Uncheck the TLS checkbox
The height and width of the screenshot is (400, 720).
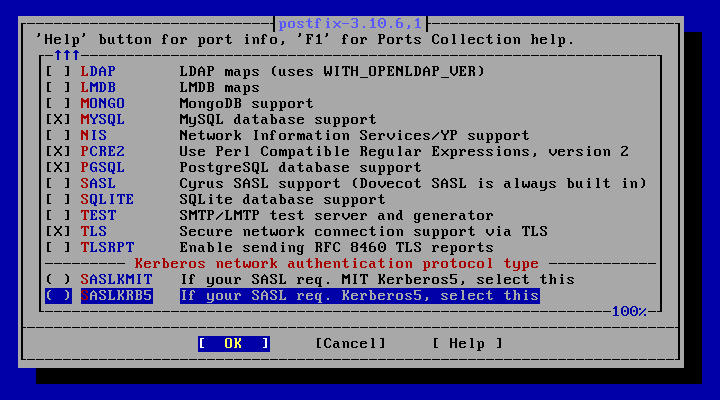[58, 231]
